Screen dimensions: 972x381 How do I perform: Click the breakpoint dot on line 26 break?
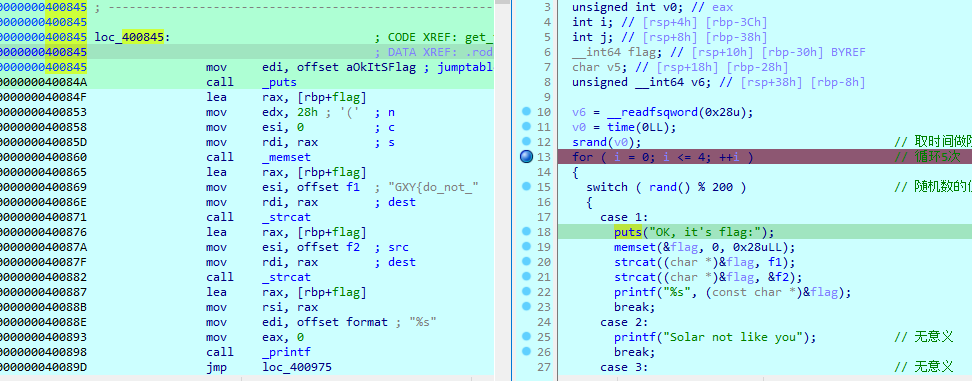(526, 351)
